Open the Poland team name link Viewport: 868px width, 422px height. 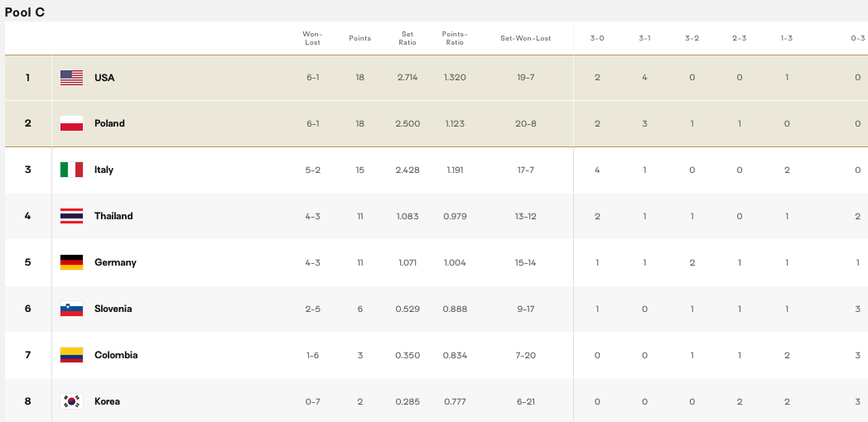[109, 123]
